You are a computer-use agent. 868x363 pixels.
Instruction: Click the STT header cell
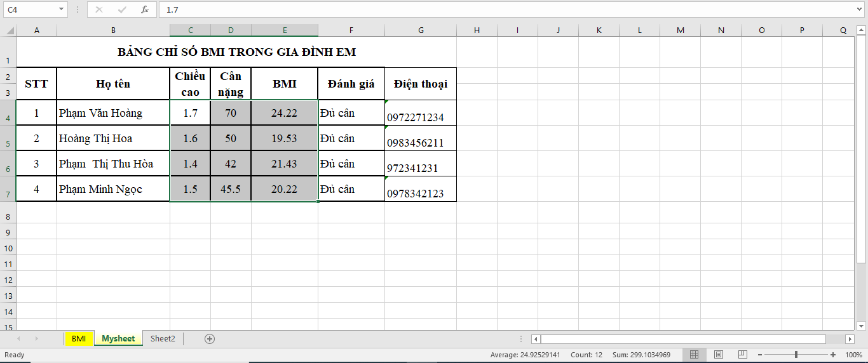36,84
